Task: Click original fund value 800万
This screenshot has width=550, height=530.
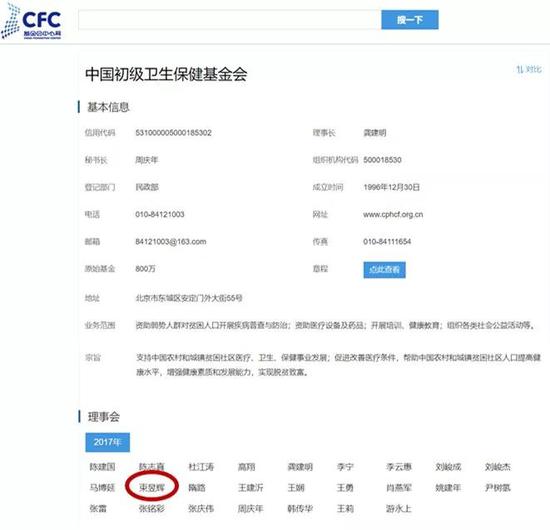Action: 145,269
